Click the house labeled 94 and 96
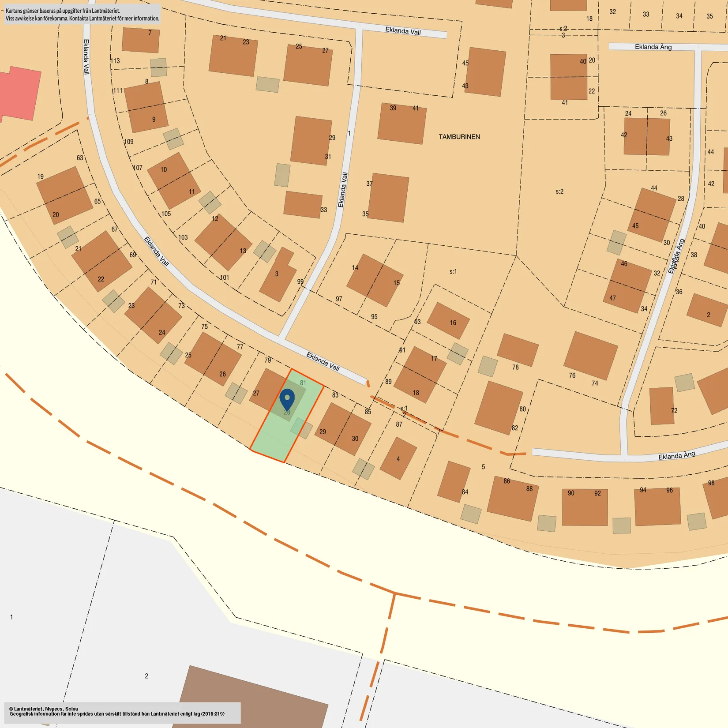 657,507
